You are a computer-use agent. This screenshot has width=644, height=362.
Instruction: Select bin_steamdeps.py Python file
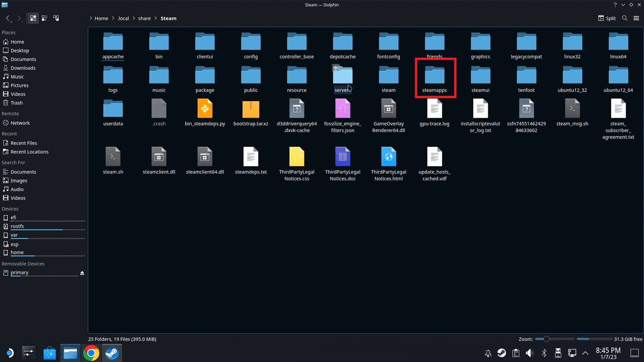205,113
